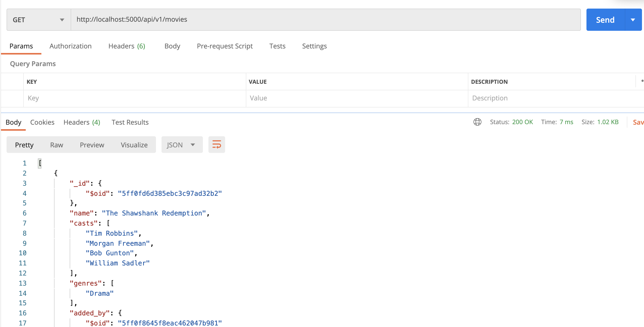Toggle line wrapping in the response viewer
Image resolution: width=644 pixels, height=327 pixels.
(217, 145)
